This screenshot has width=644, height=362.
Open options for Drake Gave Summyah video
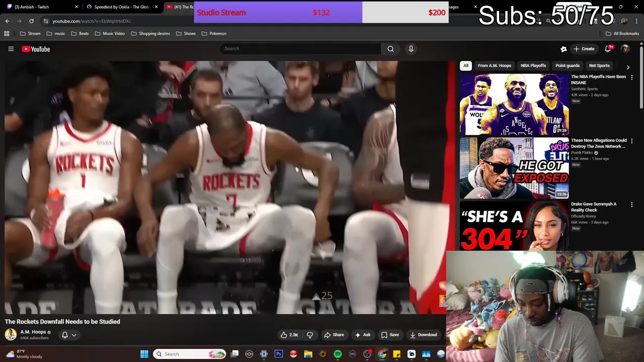[x=632, y=205]
